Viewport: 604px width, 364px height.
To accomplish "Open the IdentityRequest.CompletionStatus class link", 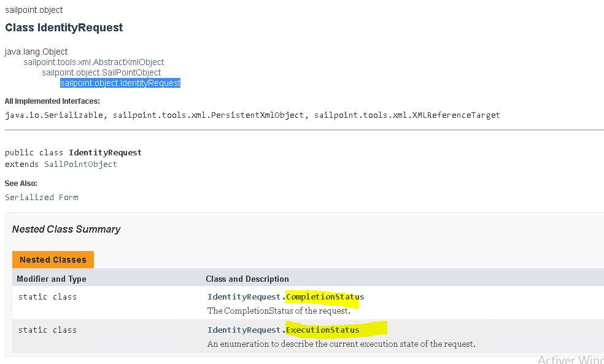I will tap(285, 297).
